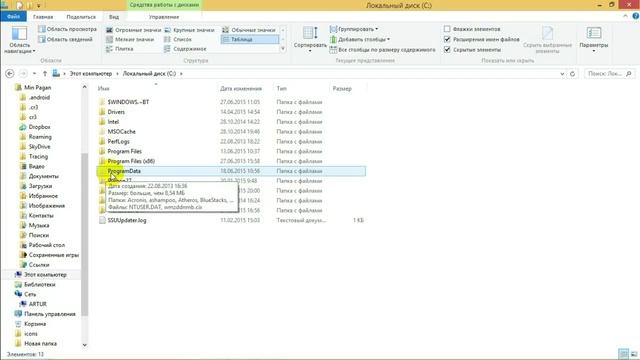Open Панель управления in navigation pane
The image size is (640, 360).
pyautogui.click(x=49, y=314)
